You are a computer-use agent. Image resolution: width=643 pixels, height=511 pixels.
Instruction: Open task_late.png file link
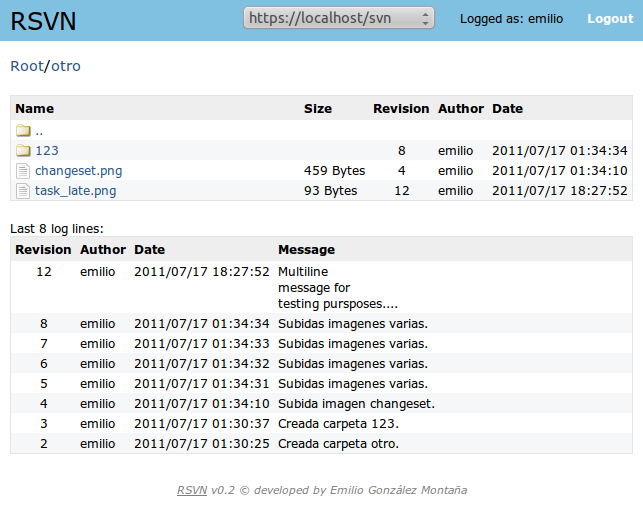point(75,191)
